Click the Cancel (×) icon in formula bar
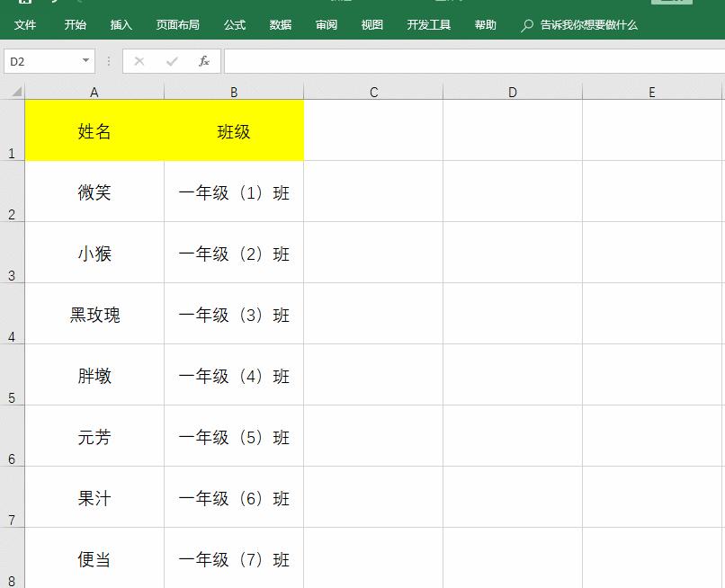Viewport: 725px width, 588px height. click(139, 61)
